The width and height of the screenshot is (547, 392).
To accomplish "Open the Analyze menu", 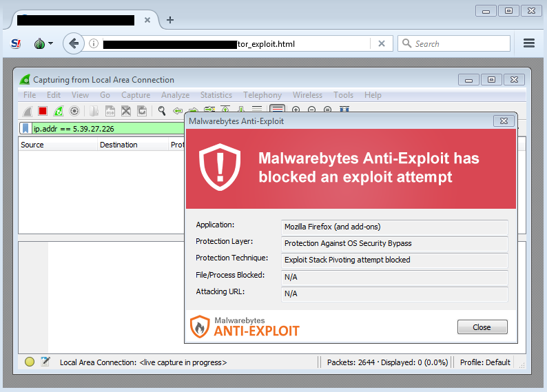I will [175, 95].
